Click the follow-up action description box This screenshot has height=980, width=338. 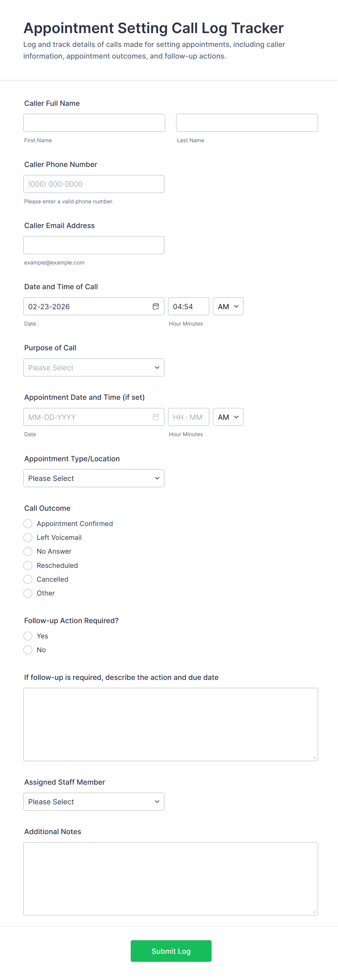pos(170,724)
